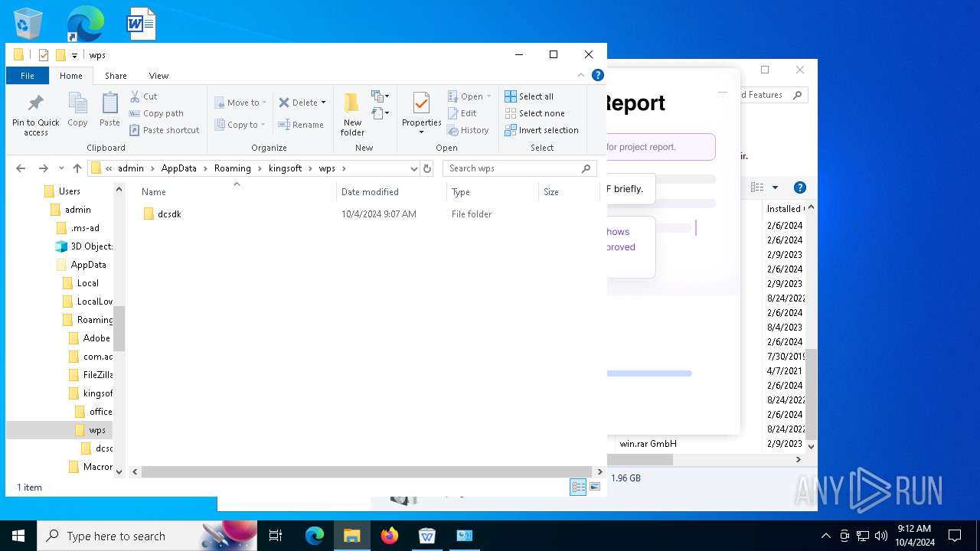This screenshot has width=980, height=551.
Task: Open Firefox from taskbar
Action: pos(390,536)
